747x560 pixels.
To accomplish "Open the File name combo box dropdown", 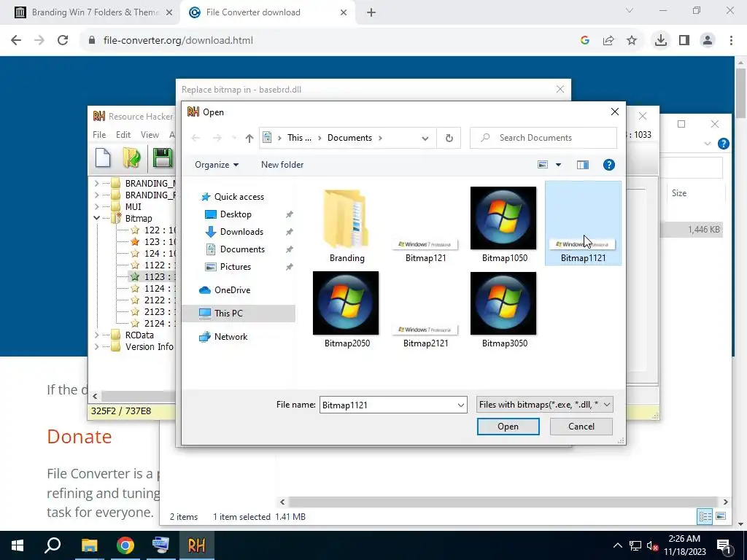I will (x=461, y=405).
